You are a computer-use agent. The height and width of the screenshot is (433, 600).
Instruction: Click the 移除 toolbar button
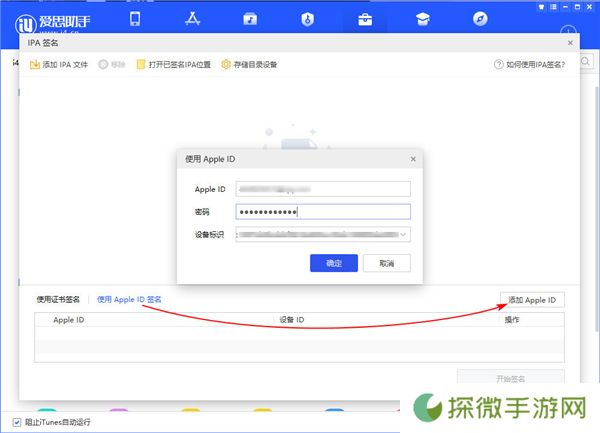112,65
